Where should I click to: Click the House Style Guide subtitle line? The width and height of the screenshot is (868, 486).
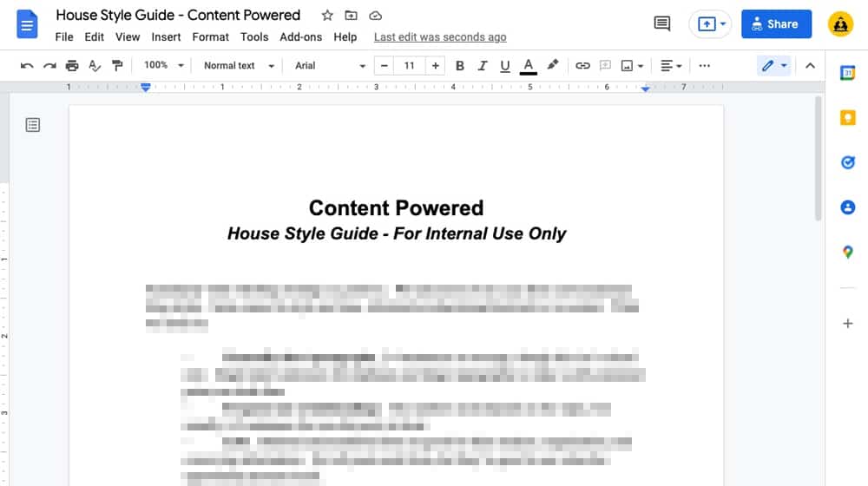pos(397,233)
